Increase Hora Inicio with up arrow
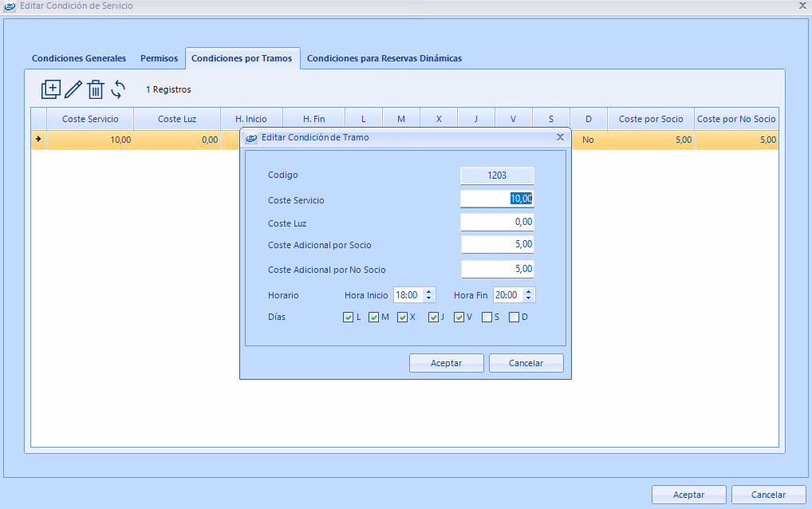This screenshot has height=509, width=812. [x=429, y=291]
